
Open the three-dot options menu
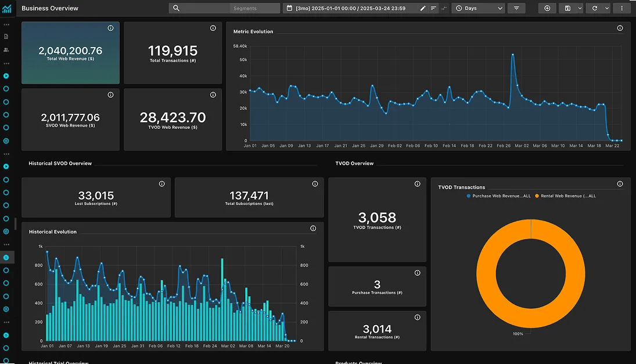[x=621, y=8]
